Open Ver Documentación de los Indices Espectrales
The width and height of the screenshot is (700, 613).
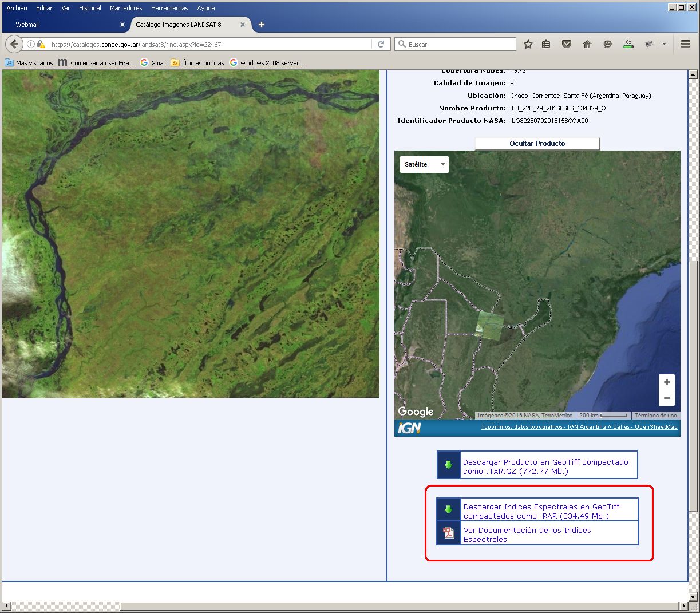pos(527,535)
